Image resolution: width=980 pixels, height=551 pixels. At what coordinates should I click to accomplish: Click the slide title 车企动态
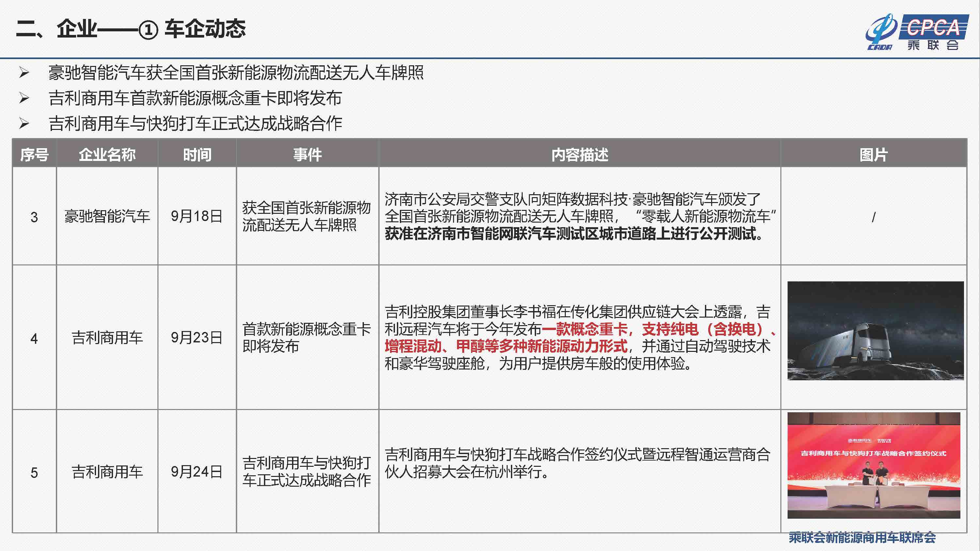(x=205, y=29)
